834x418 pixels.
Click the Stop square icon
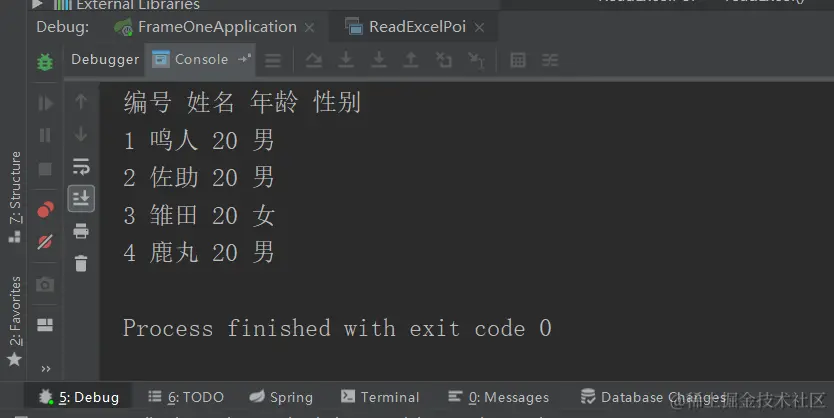[45, 169]
